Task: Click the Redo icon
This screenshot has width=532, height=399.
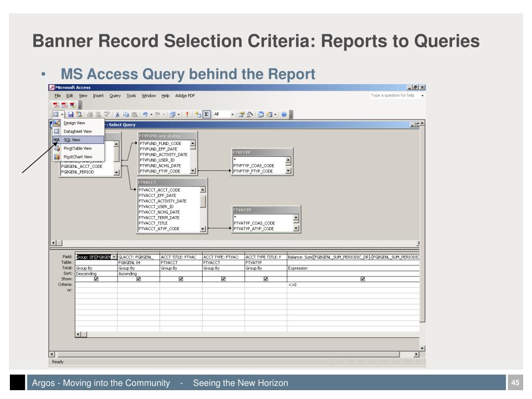Action: pyautogui.click(x=157, y=114)
